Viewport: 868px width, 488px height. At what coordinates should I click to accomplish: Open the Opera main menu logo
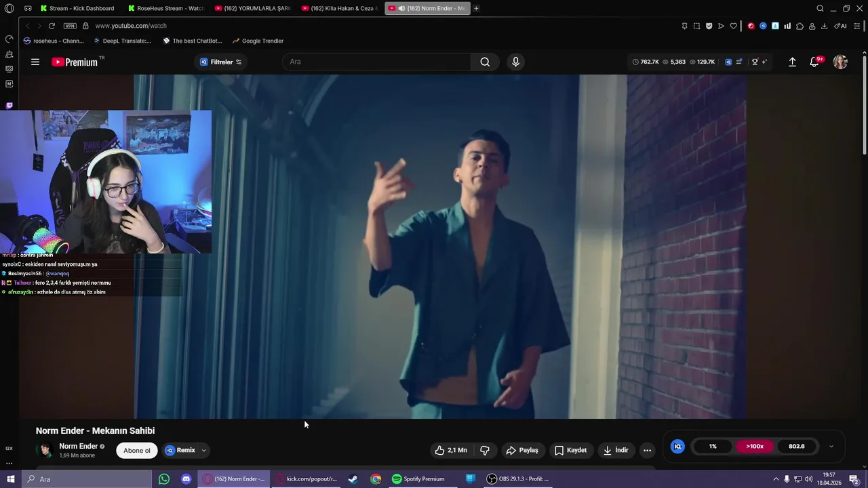point(9,8)
